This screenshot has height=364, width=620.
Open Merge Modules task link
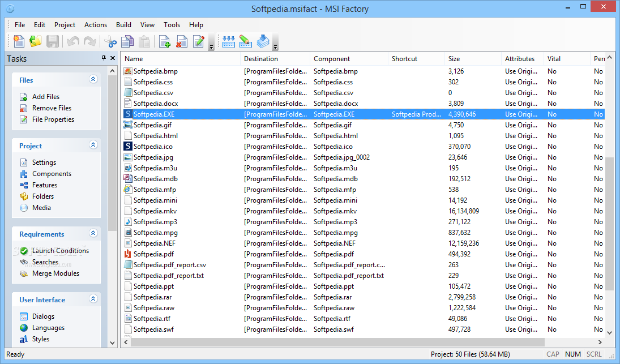[x=55, y=273]
